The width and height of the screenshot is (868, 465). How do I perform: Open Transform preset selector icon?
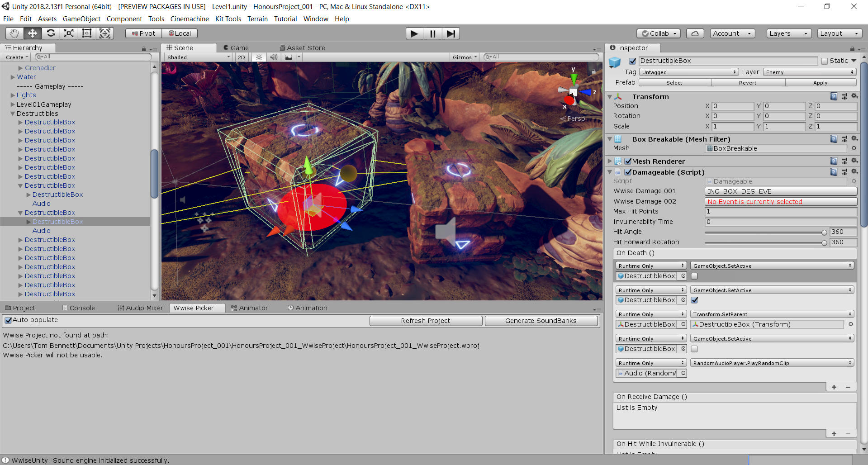point(844,96)
